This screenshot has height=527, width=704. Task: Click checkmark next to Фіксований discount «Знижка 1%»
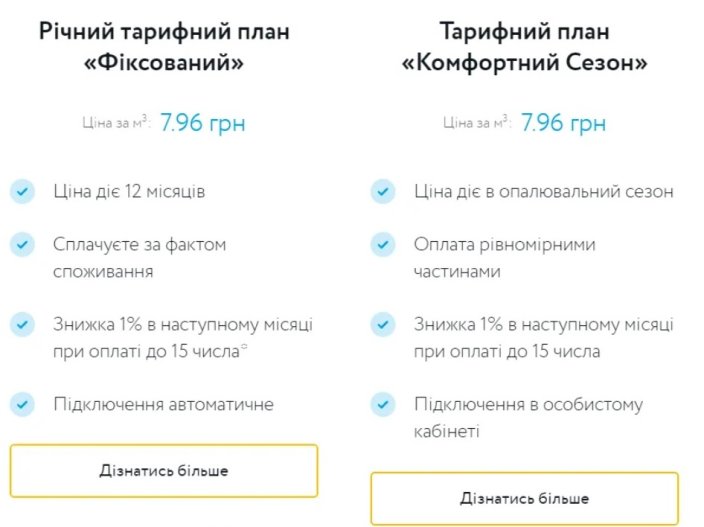[x=22, y=324]
